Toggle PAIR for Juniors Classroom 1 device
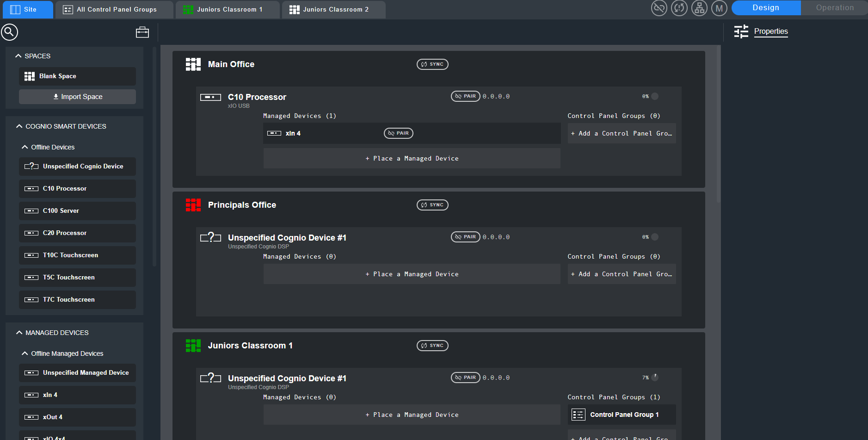868x440 pixels. (466, 378)
